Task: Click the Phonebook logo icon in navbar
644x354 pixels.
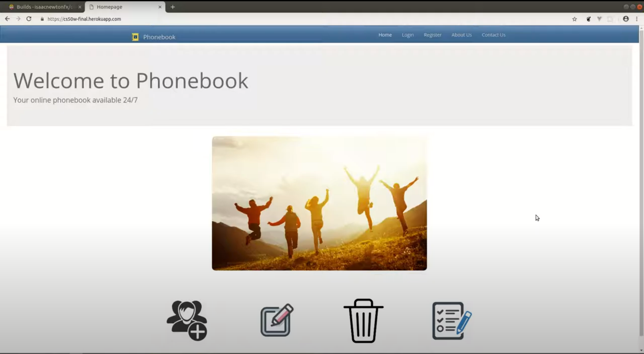Action: [x=135, y=37]
